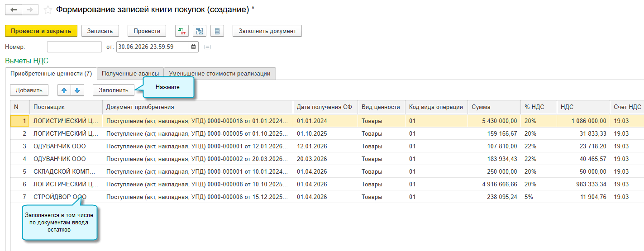This screenshot has width=644, height=251.
Task: Focus the Номер input field
Action: click(74, 47)
